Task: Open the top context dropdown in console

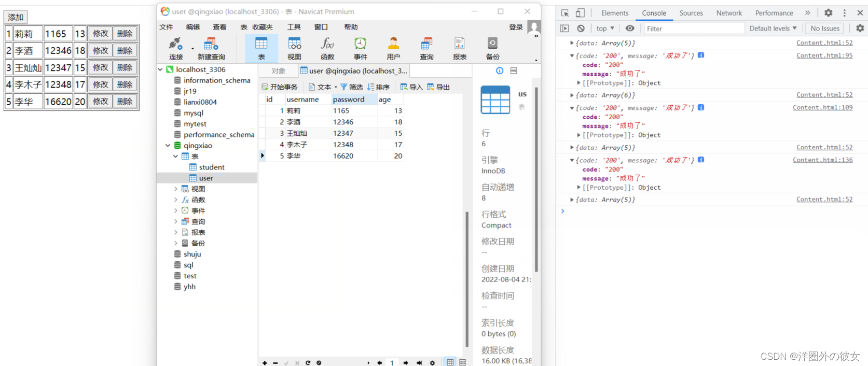Action: pyautogui.click(x=605, y=29)
